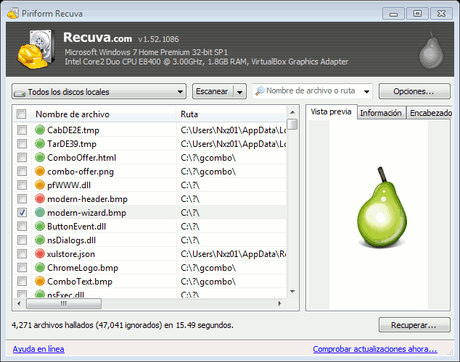The width and height of the screenshot is (460, 362).
Task: Check the box for pfWWW.dll
Action: click(22, 185)
